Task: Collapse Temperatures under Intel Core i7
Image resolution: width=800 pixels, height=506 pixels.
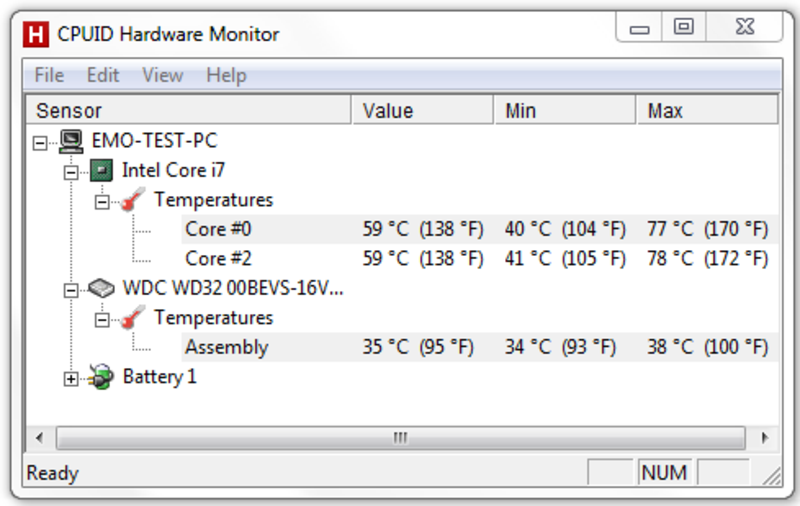Action: [x=102, y=202]
